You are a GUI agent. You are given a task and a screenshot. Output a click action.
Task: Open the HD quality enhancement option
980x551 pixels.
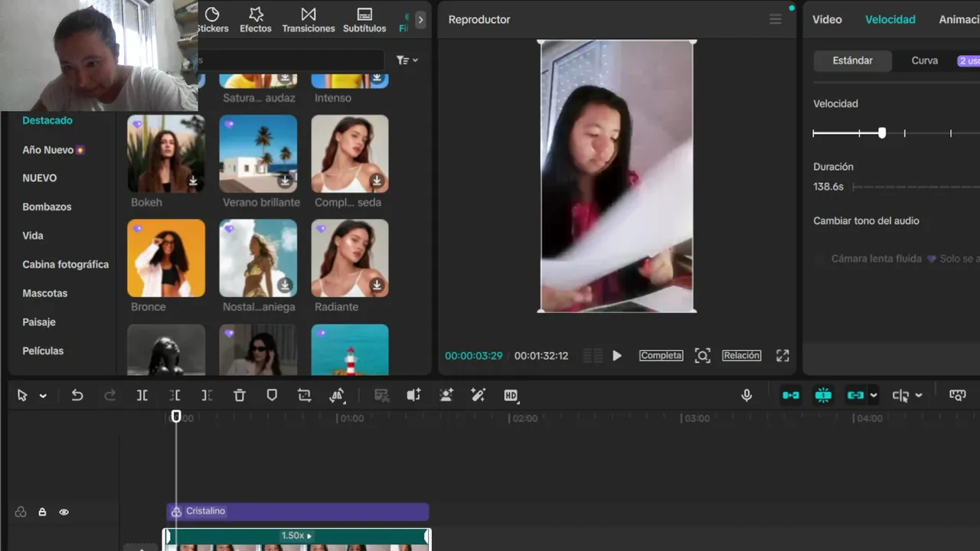click(x=511, y=396)
